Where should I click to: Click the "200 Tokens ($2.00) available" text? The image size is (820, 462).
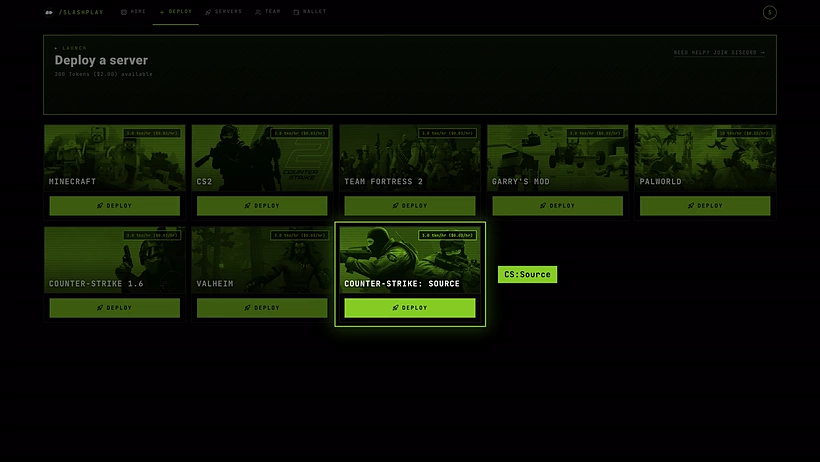tap(104, 74)
